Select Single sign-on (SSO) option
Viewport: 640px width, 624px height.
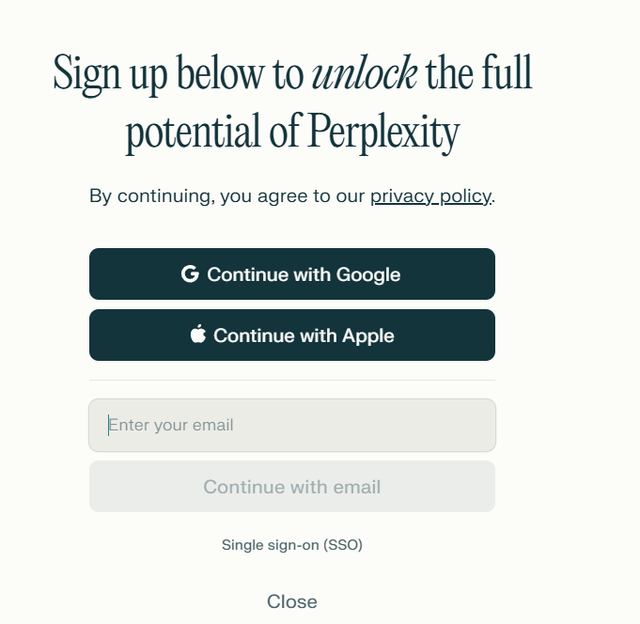point(292,545)
